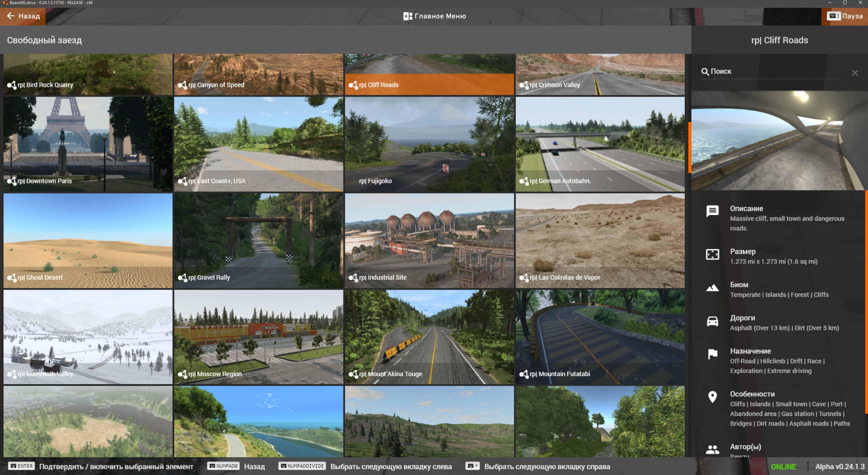Open the rp| Moscow Region map
This screenshot has width=868, height=475.
(x=259, y=337)
